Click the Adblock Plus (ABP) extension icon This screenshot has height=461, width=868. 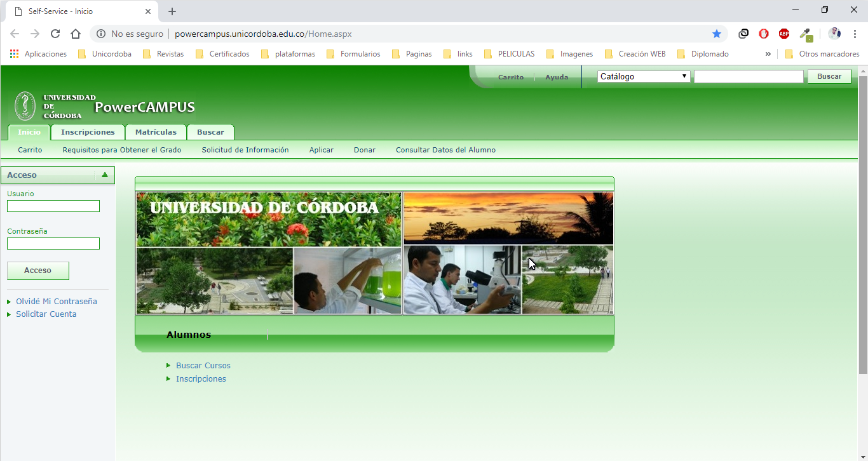coord(784,34)
